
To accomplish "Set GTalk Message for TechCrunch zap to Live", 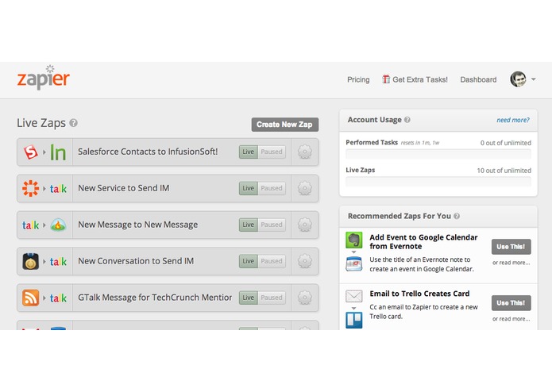I will tap(248, 298).
